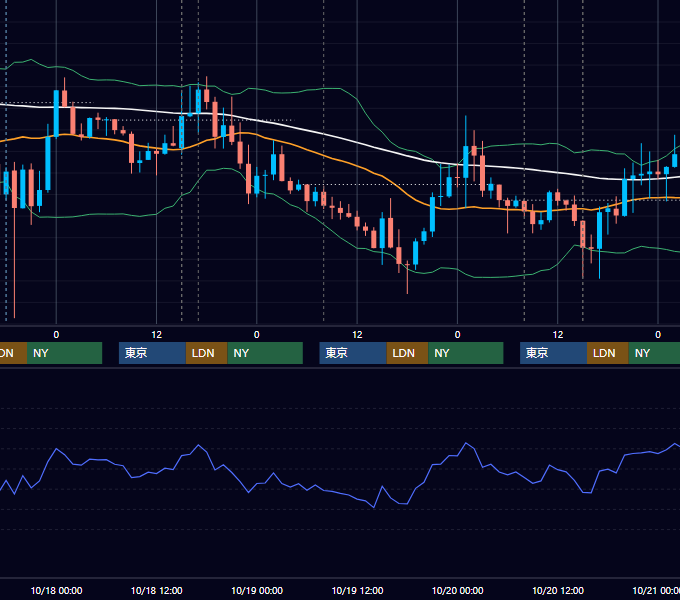The height and width of the screenshot is (600, 680).
Task: Select the LDN session block on 10/18
Action: tap(206, 353)
